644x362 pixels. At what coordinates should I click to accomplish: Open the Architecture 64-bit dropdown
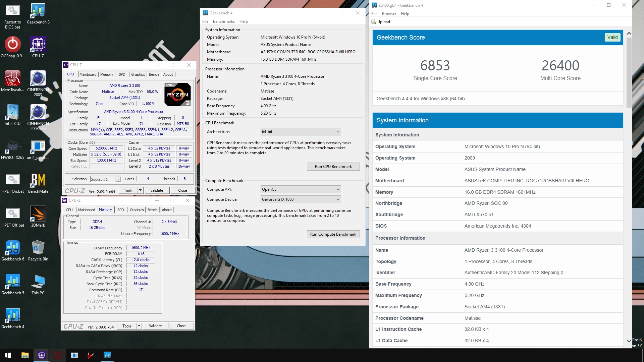(x=301, y=132)
